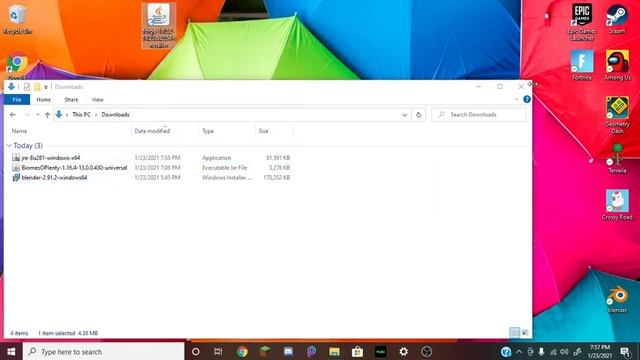
Task: Open the notification center icon
Action: coord(625,351)
